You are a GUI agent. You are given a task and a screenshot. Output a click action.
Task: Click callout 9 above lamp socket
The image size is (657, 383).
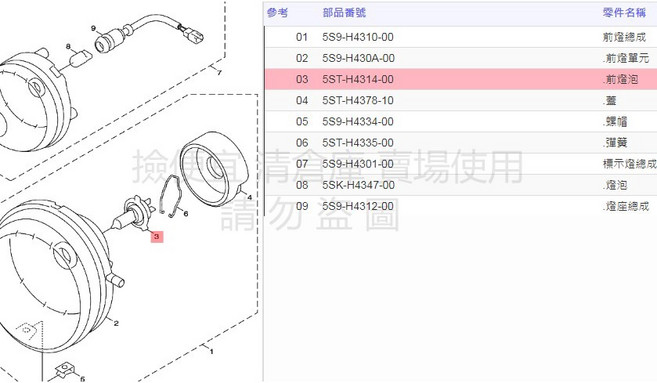93,28
